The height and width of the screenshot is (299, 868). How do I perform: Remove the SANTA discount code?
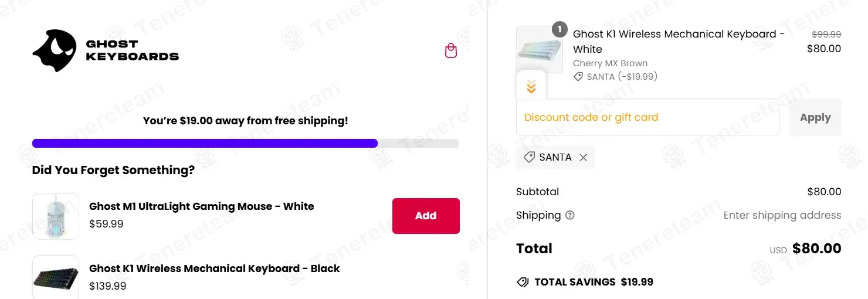(583, 157)
